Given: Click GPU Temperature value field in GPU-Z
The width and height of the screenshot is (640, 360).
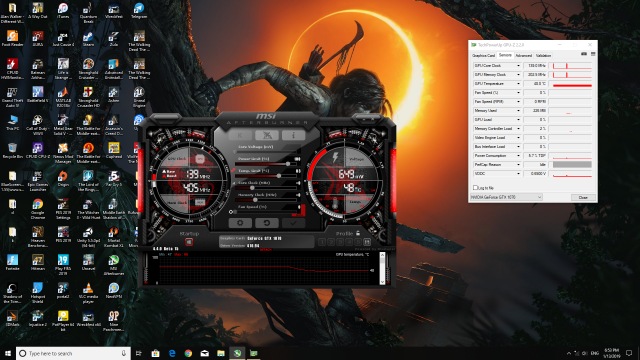Looking at the screenshot, I should 535,84.
